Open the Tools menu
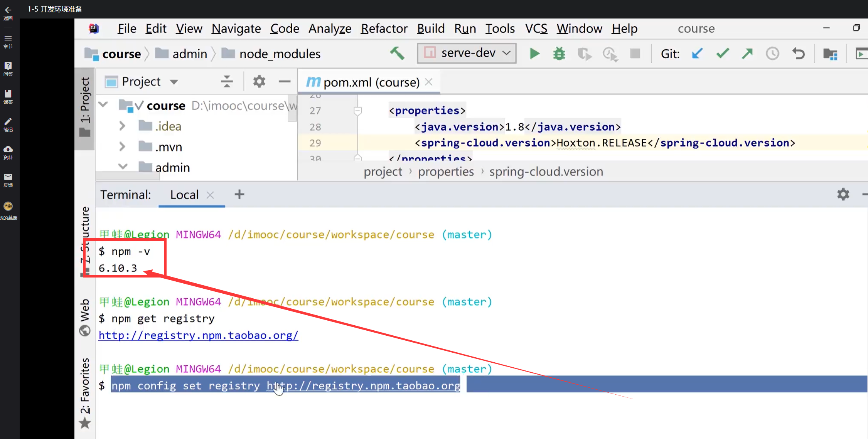Screen dimensions: 868x439 [x=500, y=29]
